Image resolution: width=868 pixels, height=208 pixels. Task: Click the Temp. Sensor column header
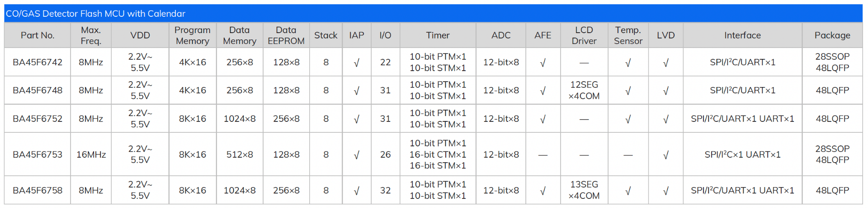coord(628,35)
